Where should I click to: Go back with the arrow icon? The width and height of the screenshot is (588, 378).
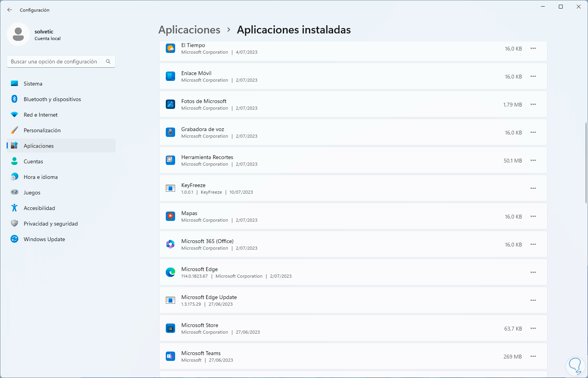[10, 10]
